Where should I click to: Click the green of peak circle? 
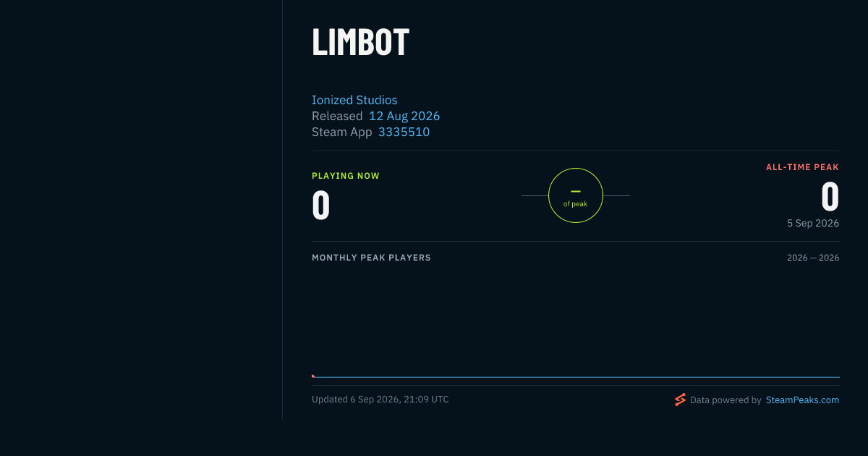coord(576,195)
